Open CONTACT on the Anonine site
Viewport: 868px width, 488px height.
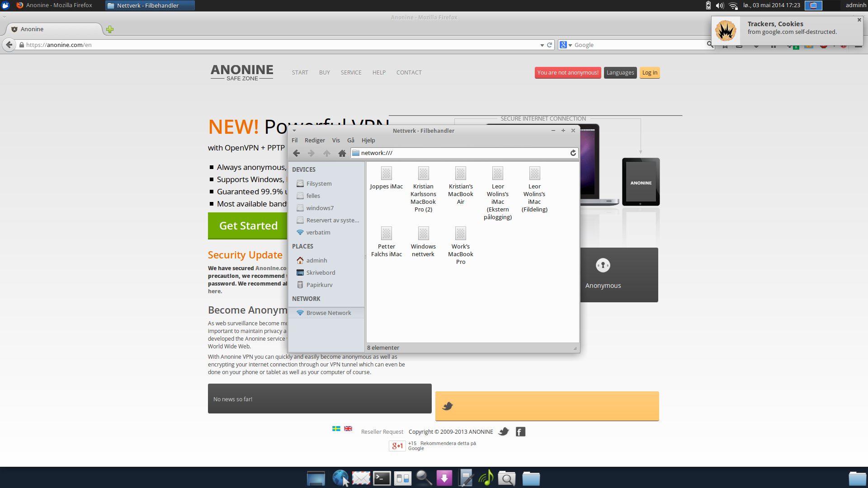coord(409,72)
